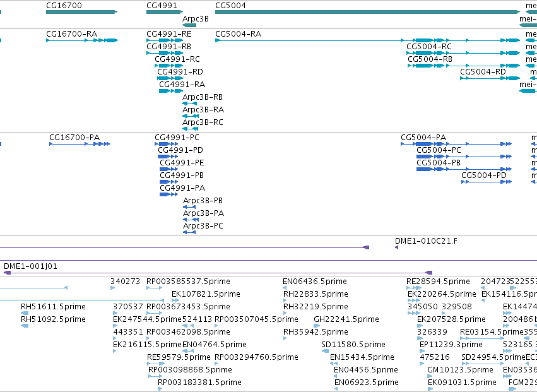537x392 pixels.
Task: Click EST RP003462098.5prime
Action: 154,338
